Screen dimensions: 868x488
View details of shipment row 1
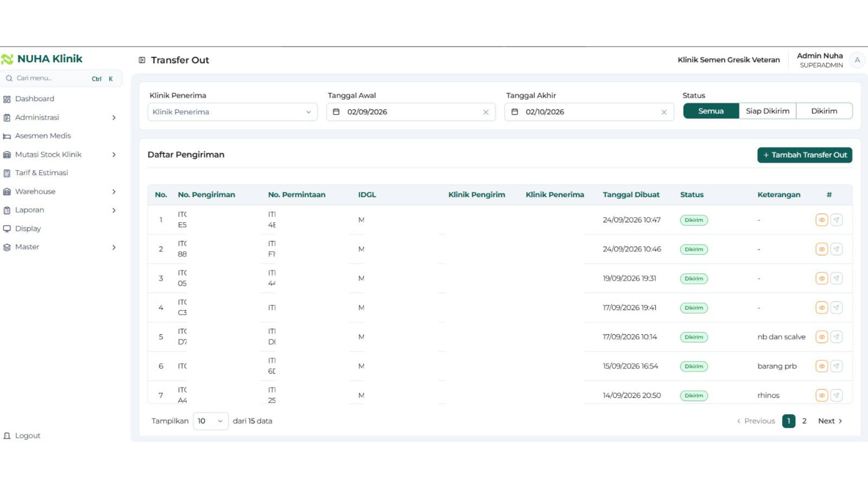tap(821, 220)
